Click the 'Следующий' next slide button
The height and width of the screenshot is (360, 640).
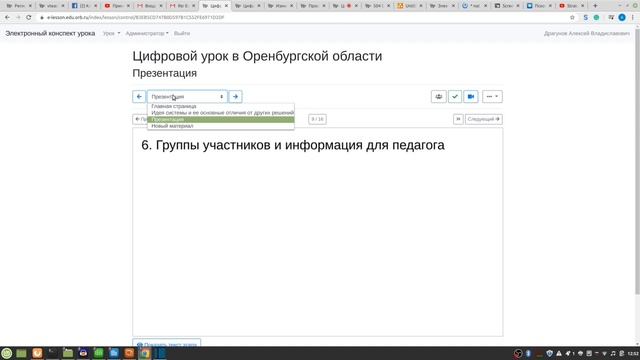coord(484,119)
